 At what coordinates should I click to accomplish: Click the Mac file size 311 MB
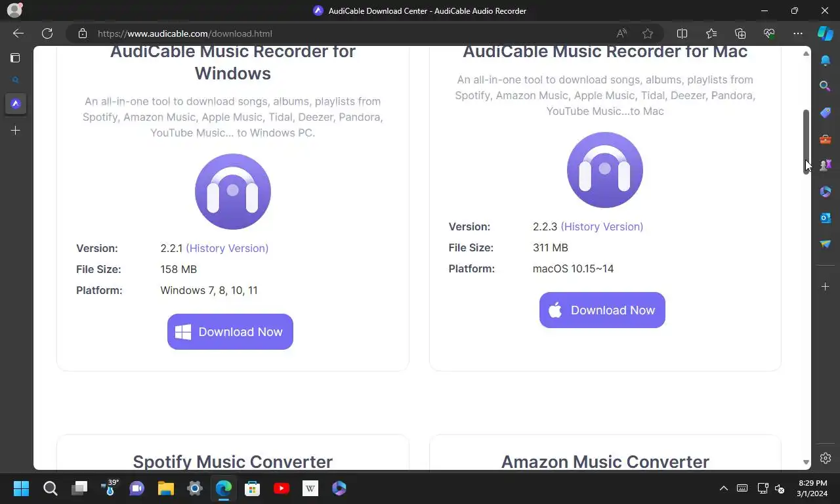[x=551, y=247]
